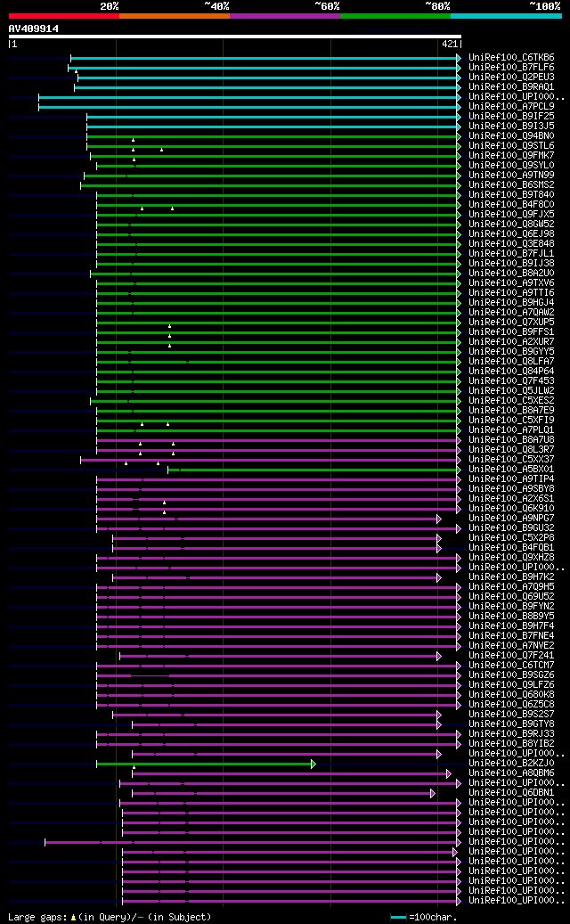This screenshot has height=924, width=570.
Task: Open hit UniRef100_B7FLF6
Action: pos(511,67)
